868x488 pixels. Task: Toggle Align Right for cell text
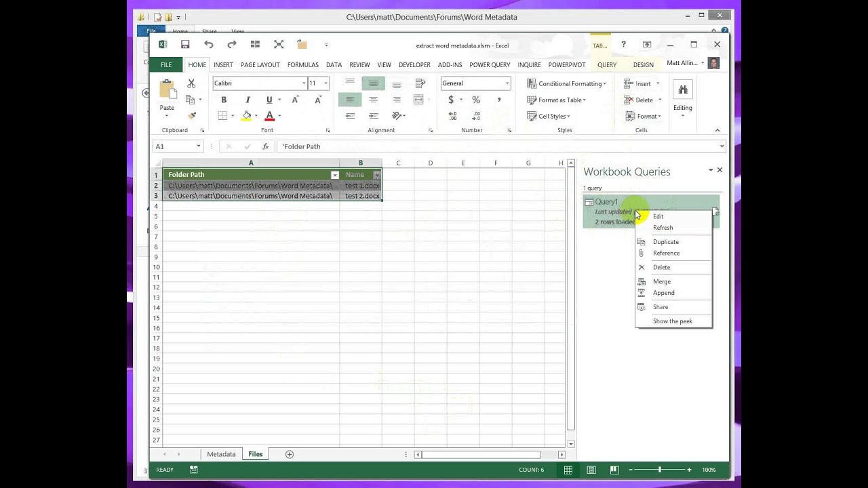(397, 100)
